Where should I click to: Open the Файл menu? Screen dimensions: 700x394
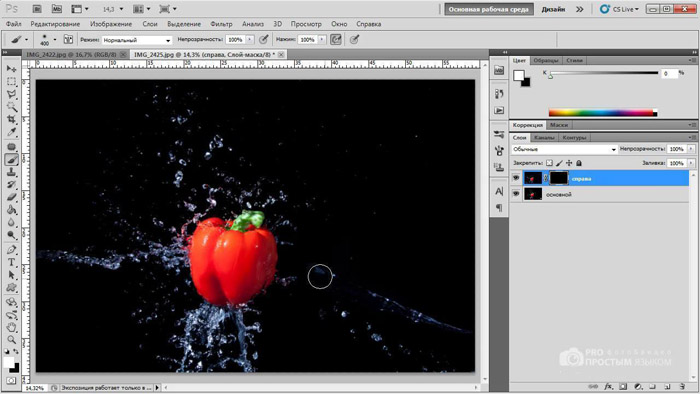click(13, 24)
